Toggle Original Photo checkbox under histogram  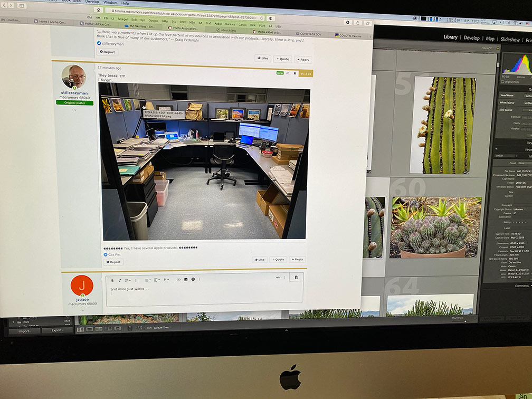tap(502, 82)
